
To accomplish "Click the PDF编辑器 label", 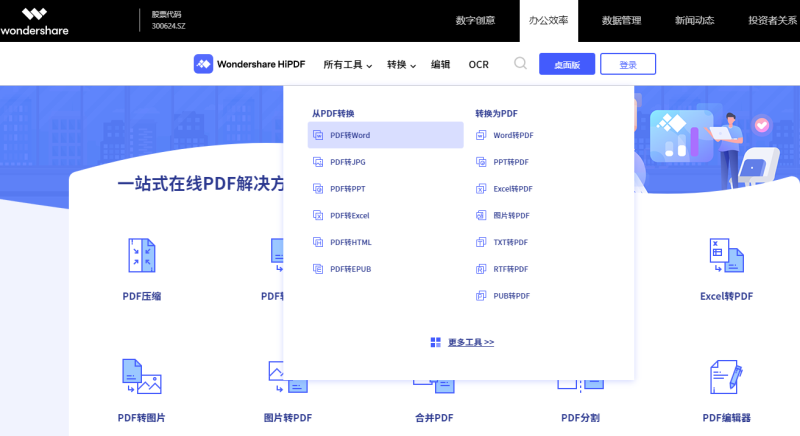I will 727,418.
